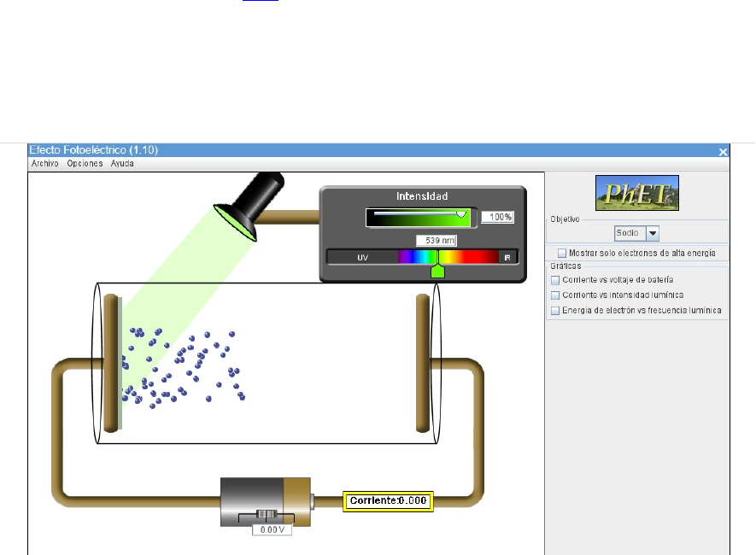The height and width of the screenshot is (555, 756).
Task: Click the 539 nm wavelength field
Action: click(x=438, y=241)
